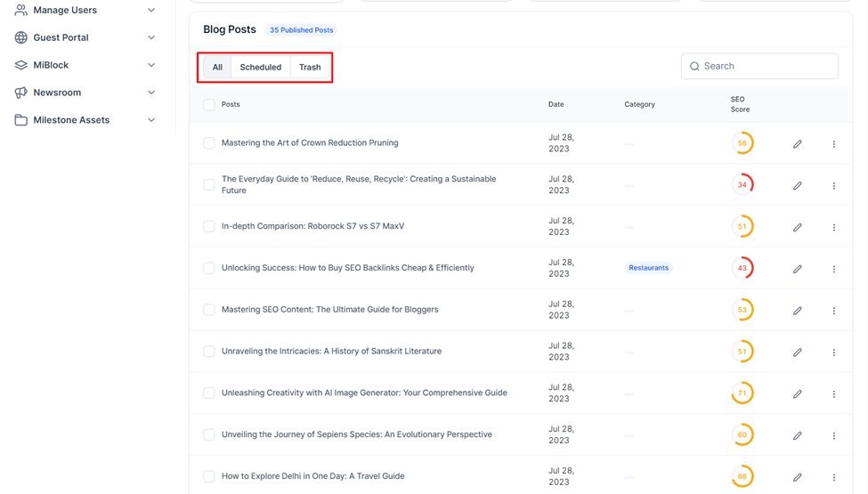Expand the Milestone Assets chevron
The height and width of the screenshot is (494, 868).
pos(151,120)
